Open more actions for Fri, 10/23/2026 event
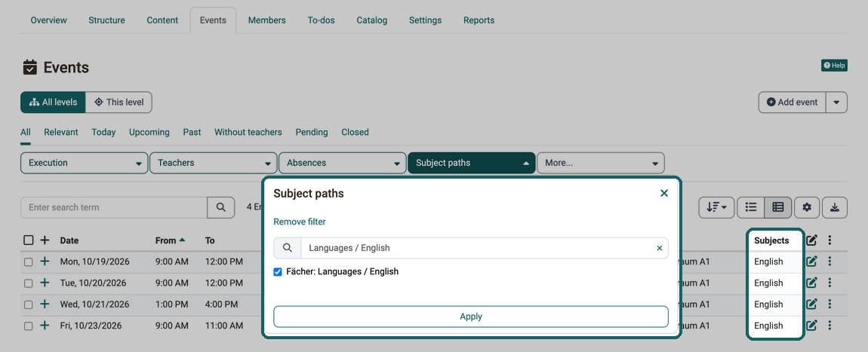The width and height of the screenshot is (868, 352). click(x=830, y=326)
